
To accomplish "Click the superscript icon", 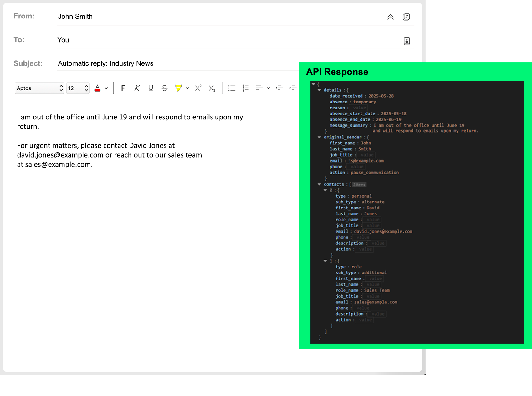I will tap(198, 88).
